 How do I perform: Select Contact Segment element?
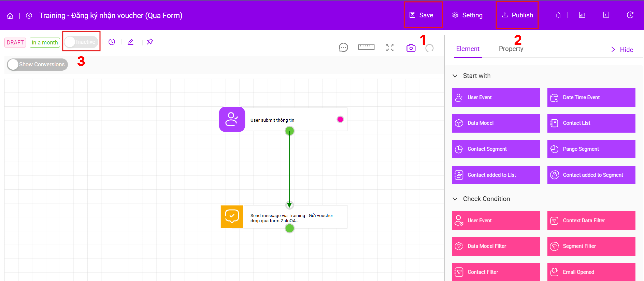coord(496,149)
